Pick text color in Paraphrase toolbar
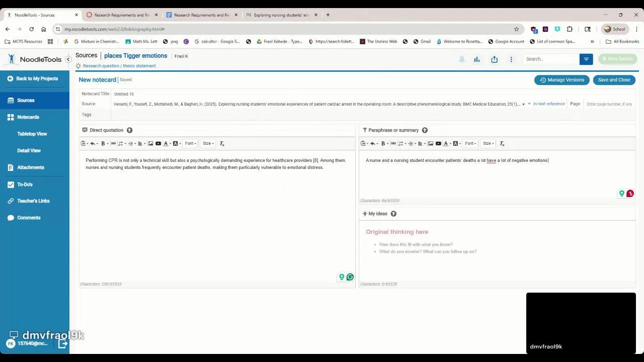The width and height of the screenshot is (644, 362). 447,143
